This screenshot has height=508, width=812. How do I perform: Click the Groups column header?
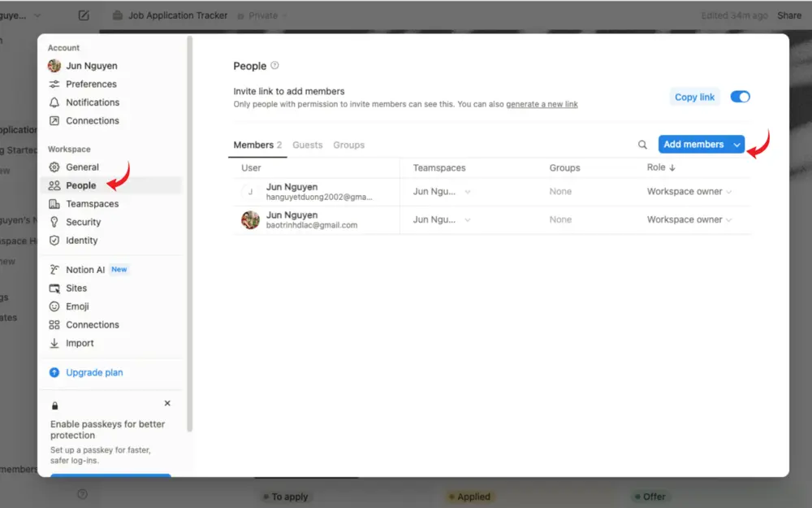coord(564,168)
